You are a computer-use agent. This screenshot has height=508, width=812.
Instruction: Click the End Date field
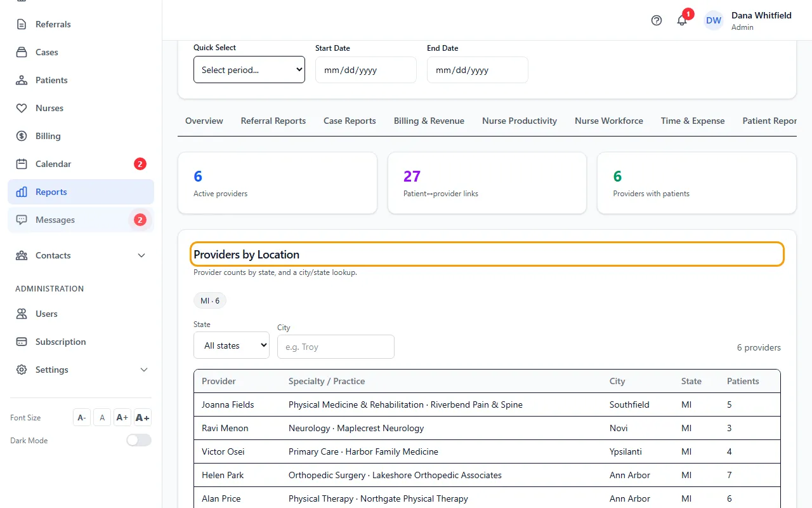point(478,70)
